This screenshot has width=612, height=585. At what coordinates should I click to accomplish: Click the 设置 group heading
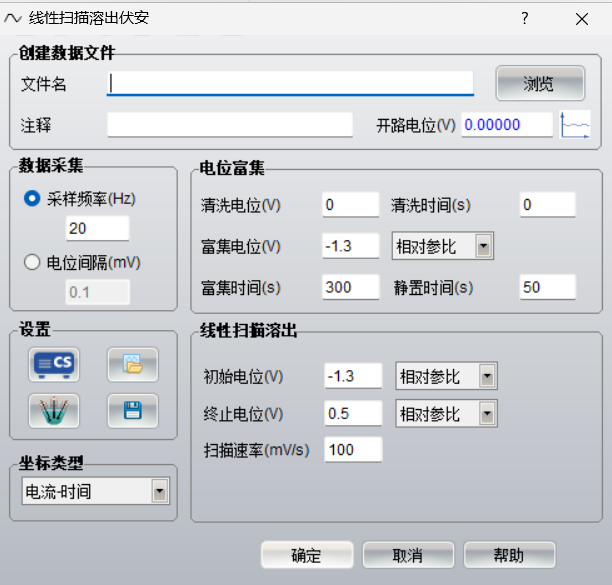pyautogui.click(x=35, y=329)
